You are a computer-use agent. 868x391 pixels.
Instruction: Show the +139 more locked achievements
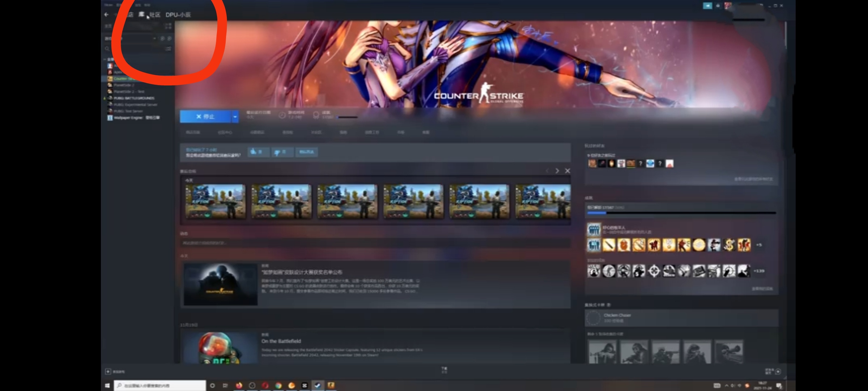(x=759, y=271)
